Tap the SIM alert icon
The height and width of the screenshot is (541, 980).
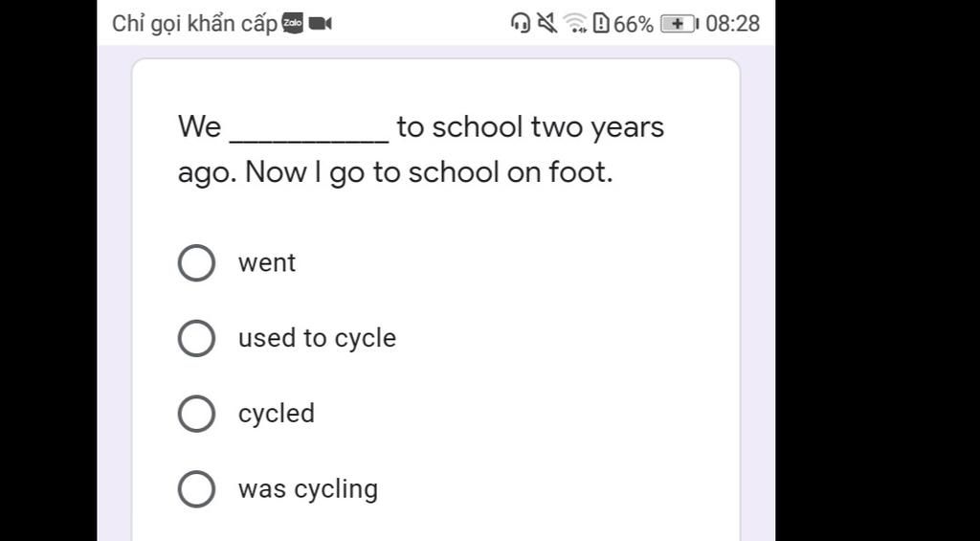[601, 23]
